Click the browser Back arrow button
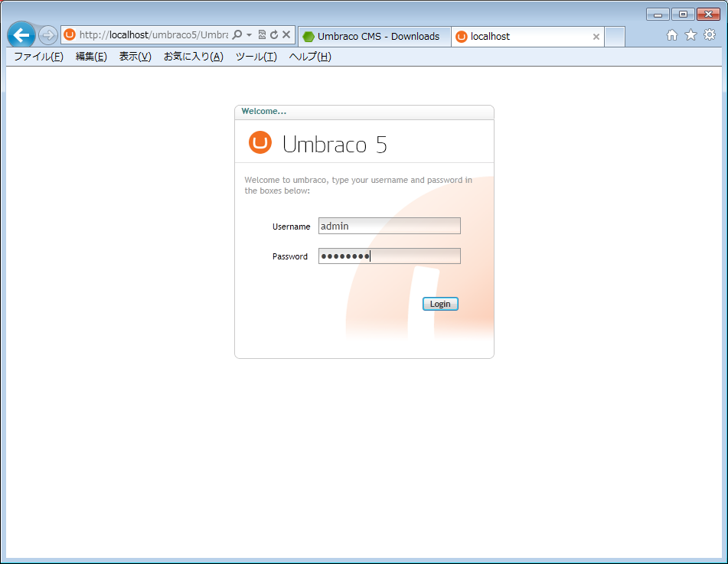The image size is (728, 564). (21, 35)
